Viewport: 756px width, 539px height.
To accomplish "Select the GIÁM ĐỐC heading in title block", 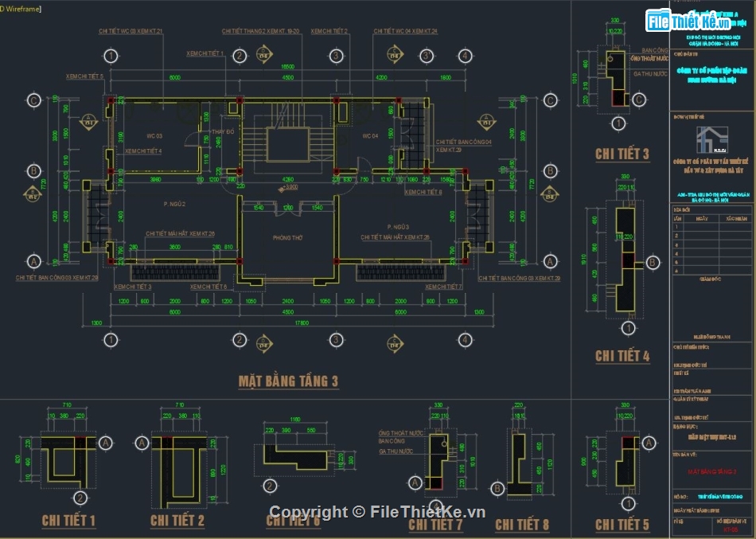I will coord(709,279).
